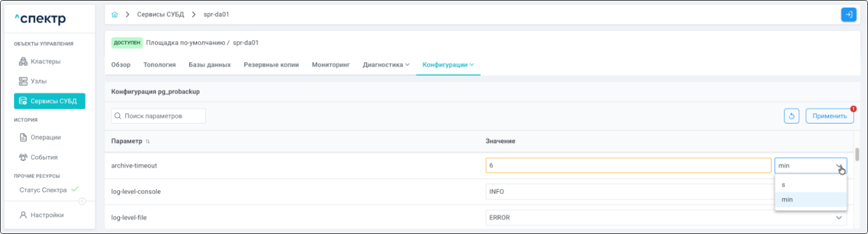This screenshot has height=234, width=868.
Task: Switch to the Топология tab
Action: pyautogui.click(x=159, y=65)
